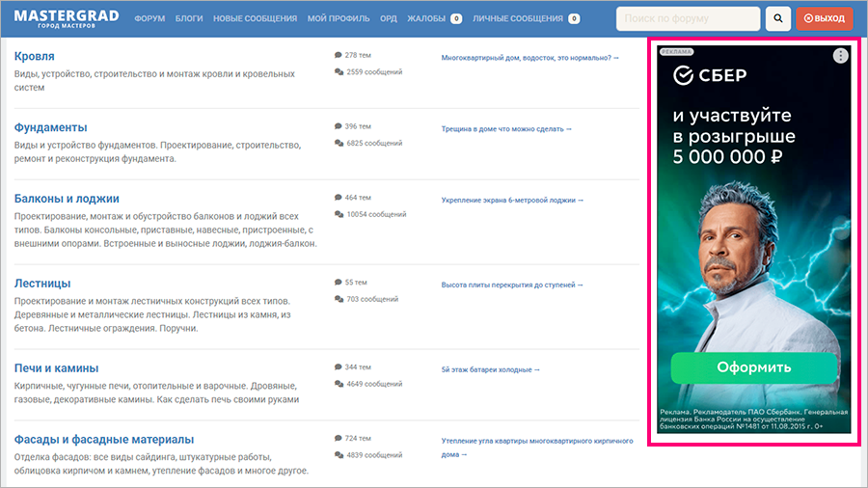The height and width of the screenshot is (488, 868).
Task: Open topic Укрепление экрана 6-метровой лоджии
Action: (x=511, y=201)
